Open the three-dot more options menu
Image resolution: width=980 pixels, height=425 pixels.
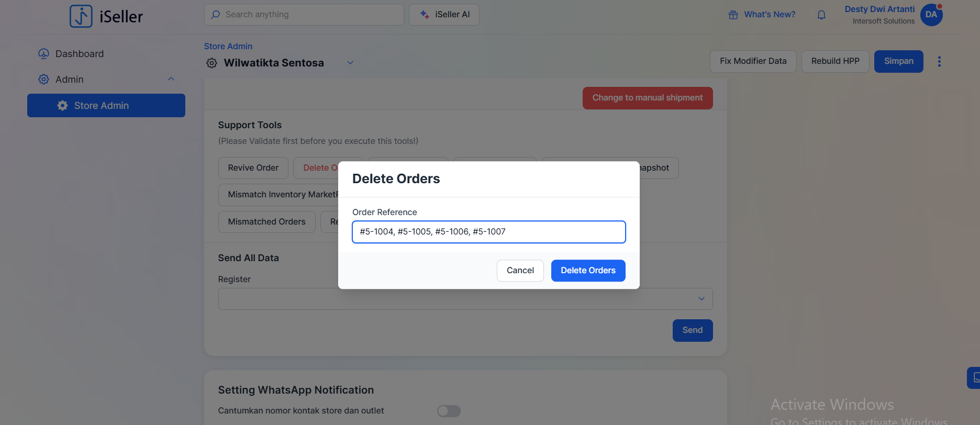pyautogui.click(x=939, y=62)
